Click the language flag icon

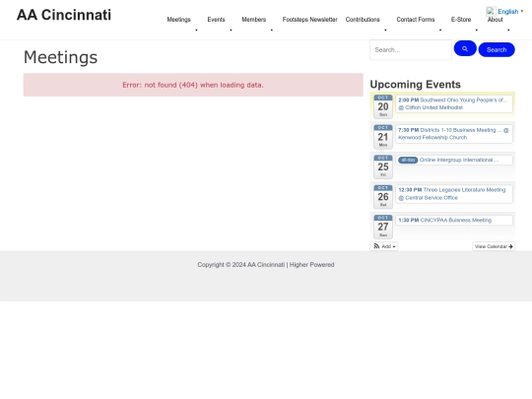[x=491, y=11]
